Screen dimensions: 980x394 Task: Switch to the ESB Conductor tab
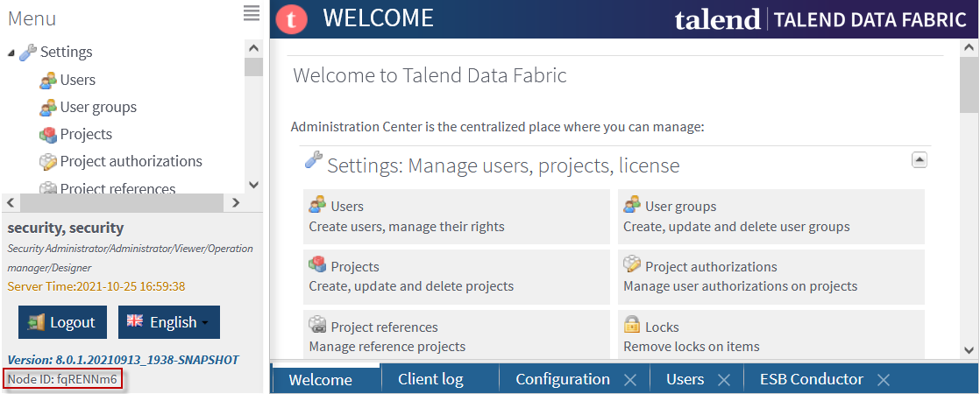[812, 379]
